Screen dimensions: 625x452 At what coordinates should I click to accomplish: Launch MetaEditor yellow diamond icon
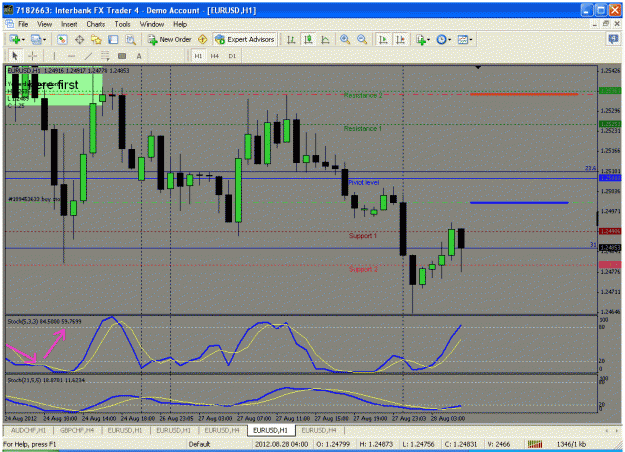pos(202,39)
